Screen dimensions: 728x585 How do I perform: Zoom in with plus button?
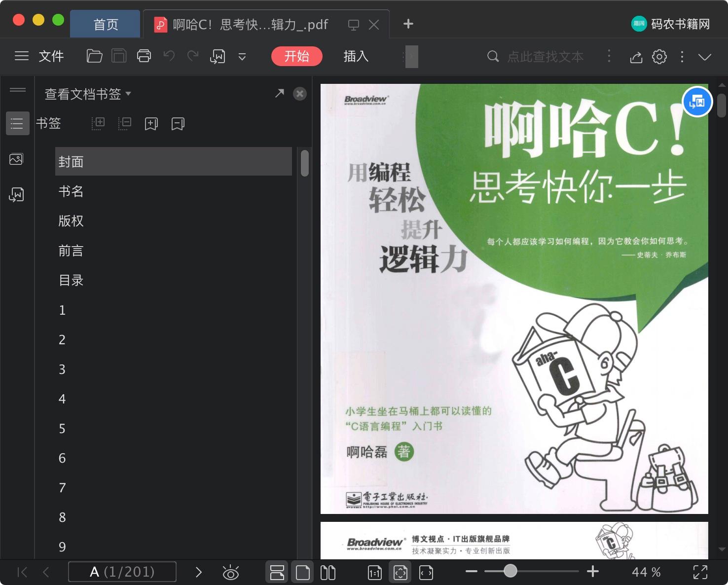[593, 572]
